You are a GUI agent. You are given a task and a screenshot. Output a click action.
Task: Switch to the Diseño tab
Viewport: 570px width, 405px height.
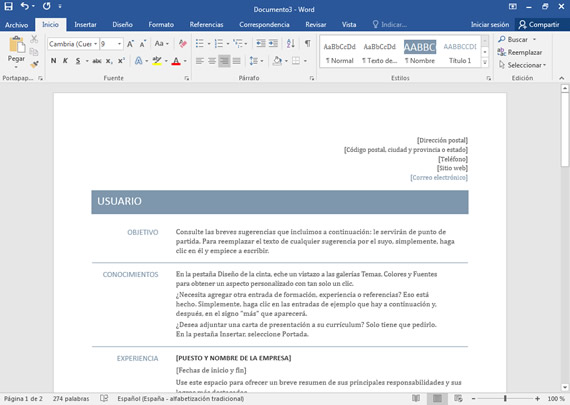click(123, 25)
